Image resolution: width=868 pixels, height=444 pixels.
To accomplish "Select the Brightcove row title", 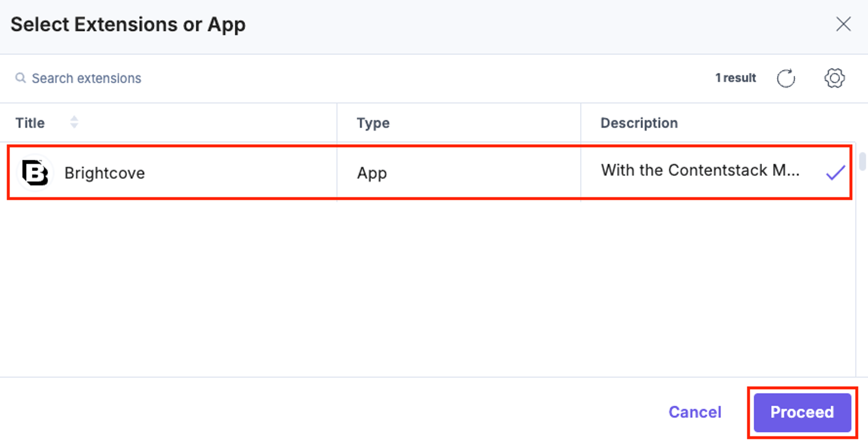I will pyautogui.click(x=104, y=173).
